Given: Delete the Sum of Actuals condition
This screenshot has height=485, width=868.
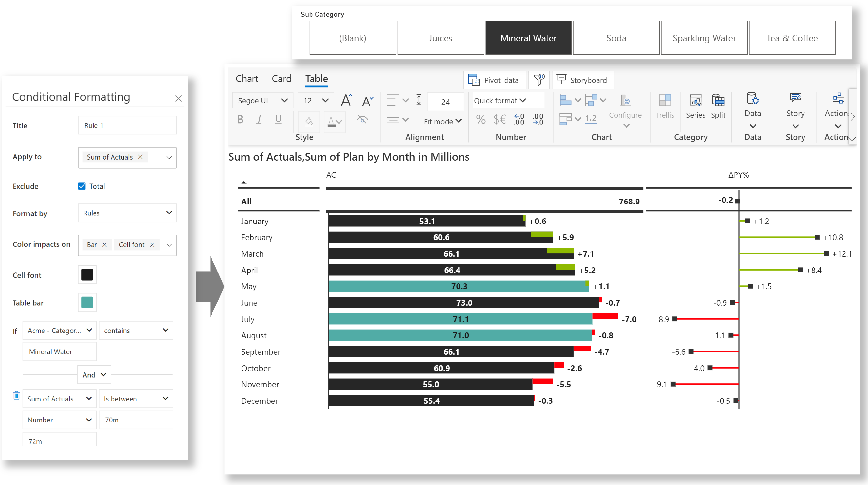Looking at the screenshot, I should tap(16, 395).
